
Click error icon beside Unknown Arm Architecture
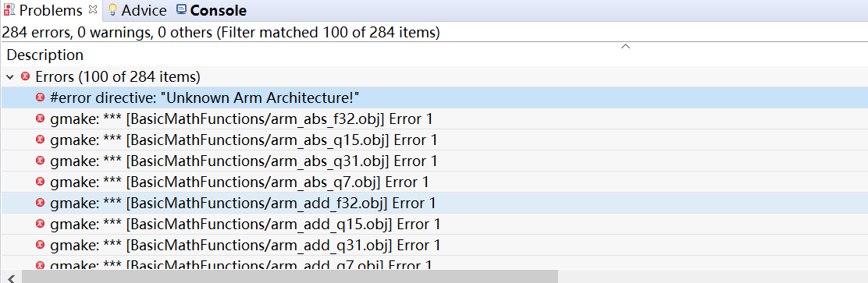click(40, 97)
